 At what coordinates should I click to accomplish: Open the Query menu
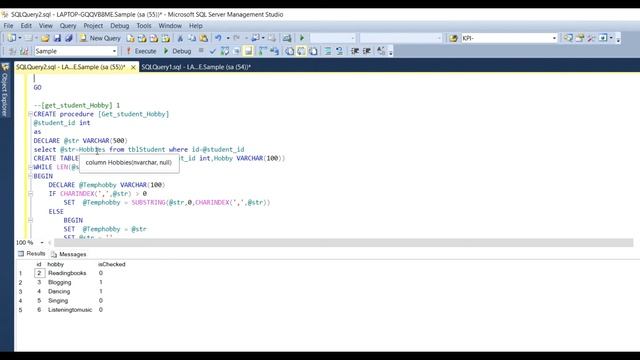[x=68, y=26]
